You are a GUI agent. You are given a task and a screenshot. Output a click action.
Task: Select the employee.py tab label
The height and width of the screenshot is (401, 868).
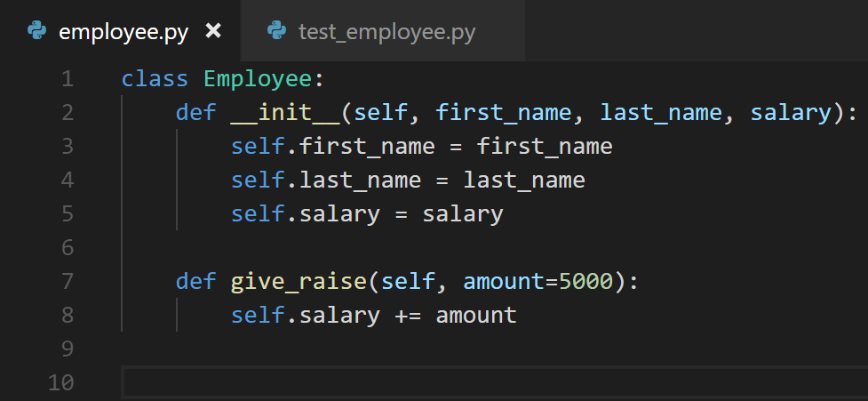123,32
